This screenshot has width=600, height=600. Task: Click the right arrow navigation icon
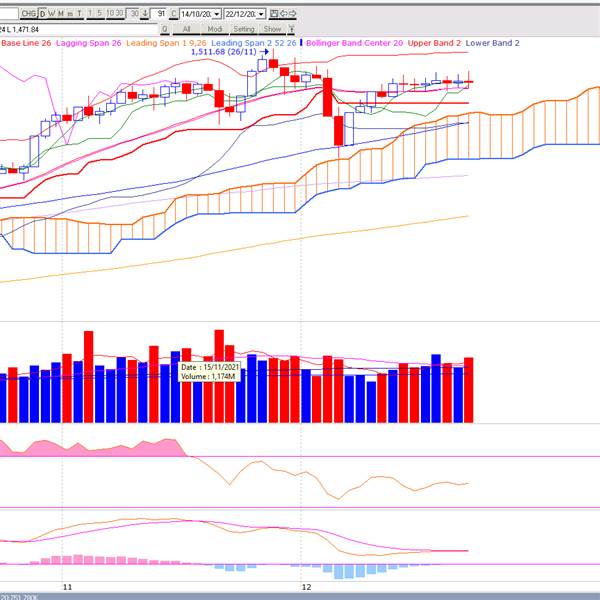(x=292, y=14)
